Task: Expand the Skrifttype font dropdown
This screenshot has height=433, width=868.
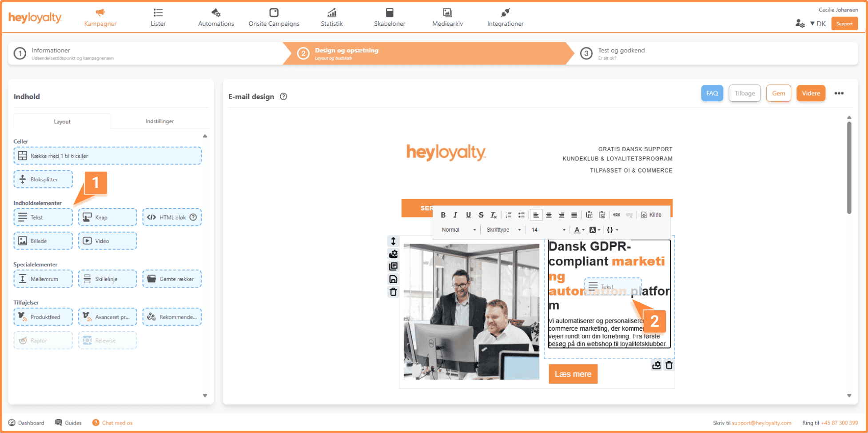Action: point(503,230)
